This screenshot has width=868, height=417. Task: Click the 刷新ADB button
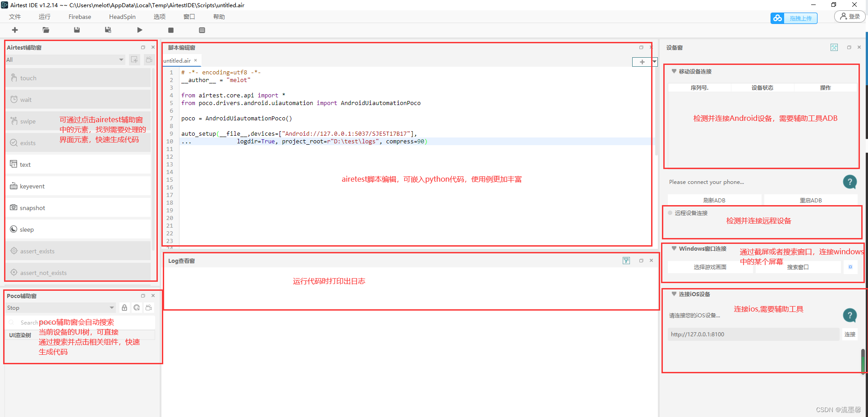714,200
